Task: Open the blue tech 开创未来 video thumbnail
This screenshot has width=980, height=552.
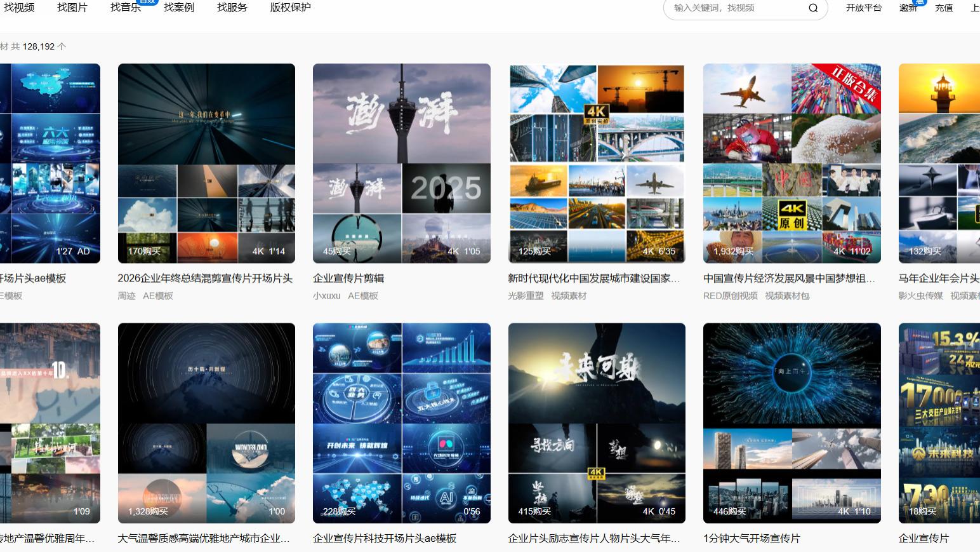Action: 402,423
